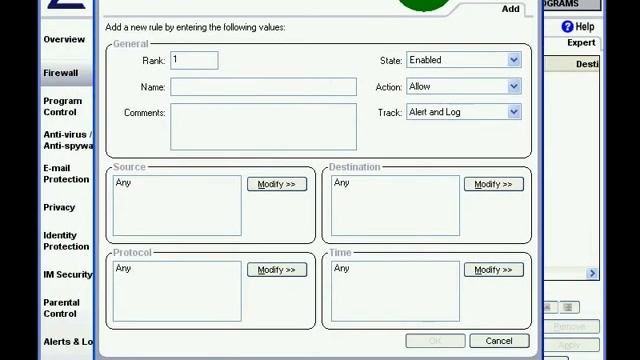Open Anti-virus / Anti-spyware section

[68, 140]
